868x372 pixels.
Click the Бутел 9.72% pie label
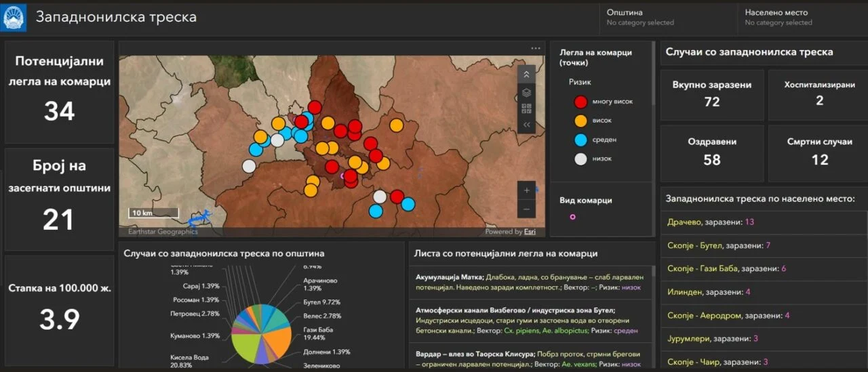click(x=321, y=302)
